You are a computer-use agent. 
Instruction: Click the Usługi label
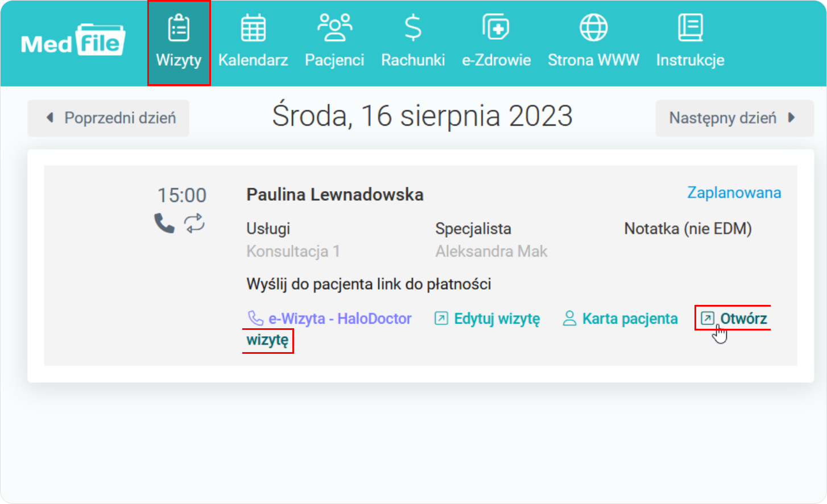pyautogui.click(x=268, y=229)
